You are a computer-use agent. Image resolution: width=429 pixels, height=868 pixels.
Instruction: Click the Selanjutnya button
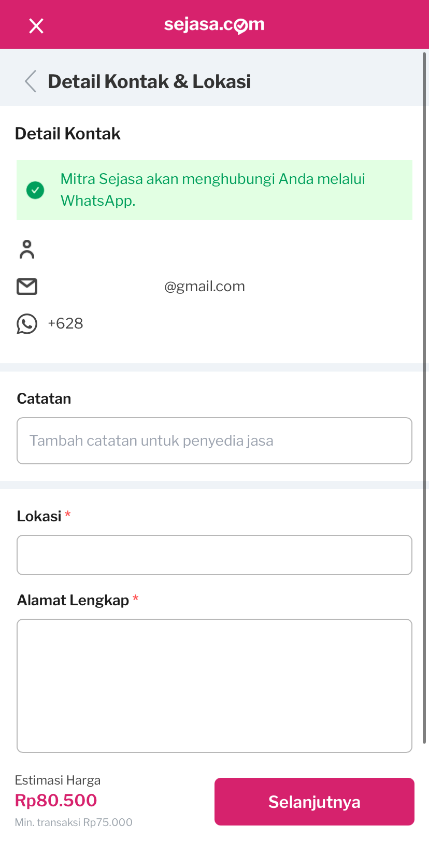314,801
